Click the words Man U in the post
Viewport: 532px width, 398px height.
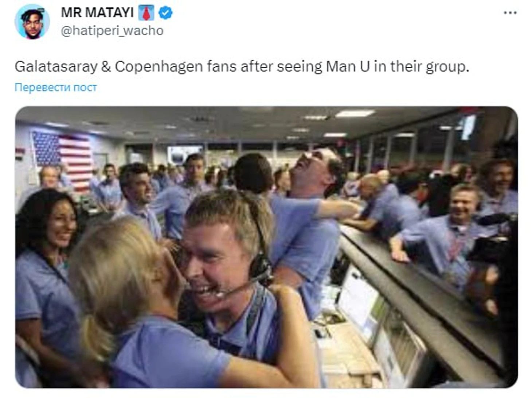[x=348, y=67]
